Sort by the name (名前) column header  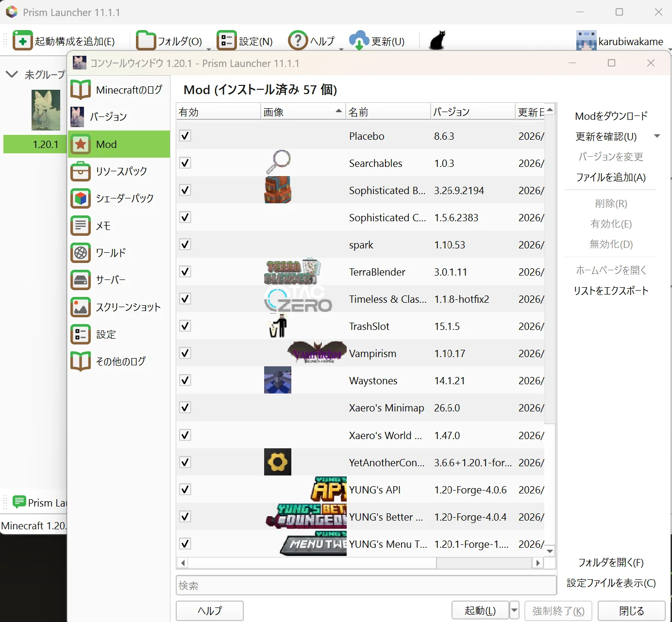tap(388, 112)
